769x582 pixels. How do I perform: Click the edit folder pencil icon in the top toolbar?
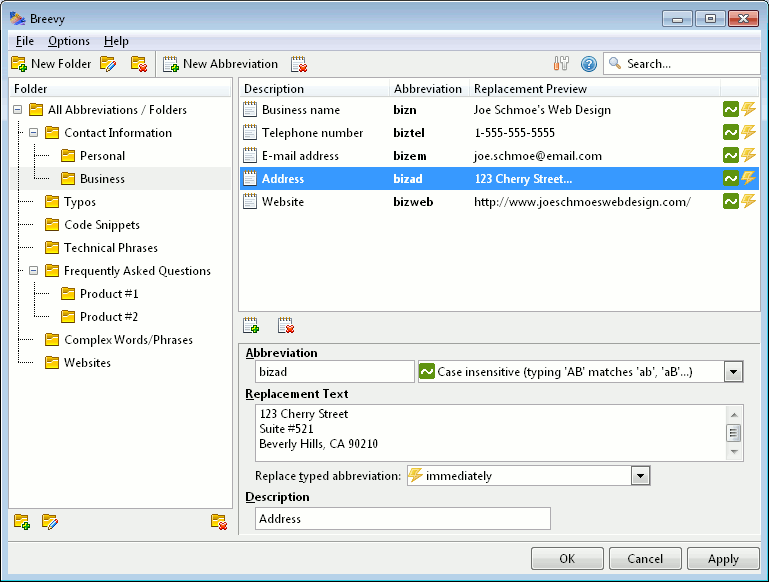(x=108, y=64)
